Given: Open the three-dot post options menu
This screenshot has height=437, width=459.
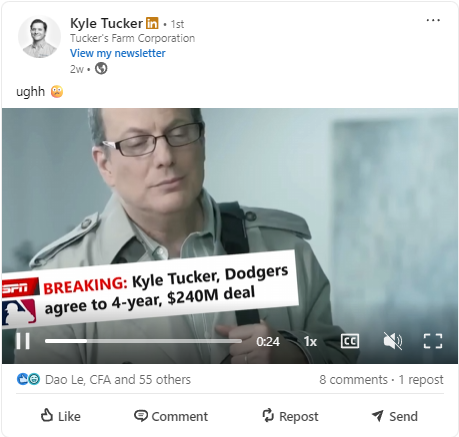Looking at the screenshot, I should 433,20.
